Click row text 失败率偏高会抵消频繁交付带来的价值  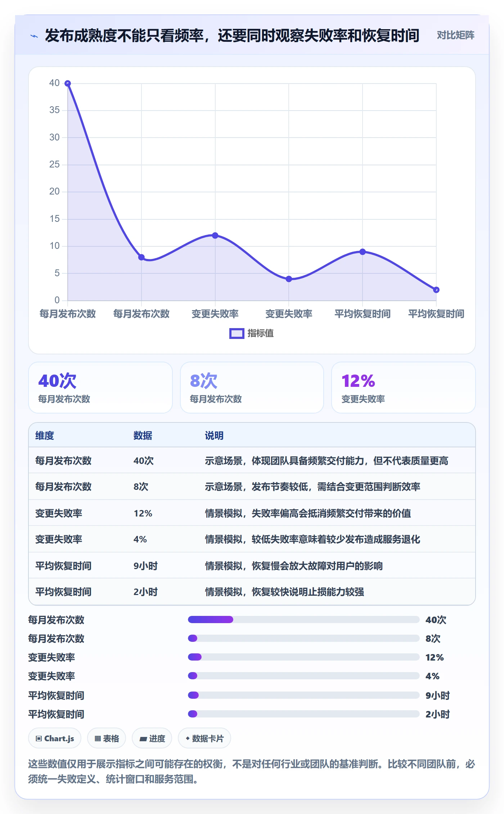(x=331, y=513)
